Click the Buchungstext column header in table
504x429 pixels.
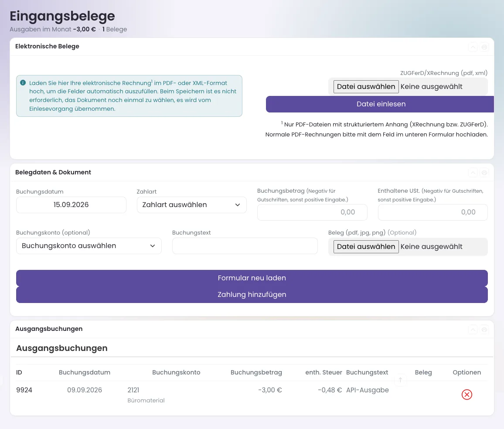pyautogui.click(x=367, y=372)
